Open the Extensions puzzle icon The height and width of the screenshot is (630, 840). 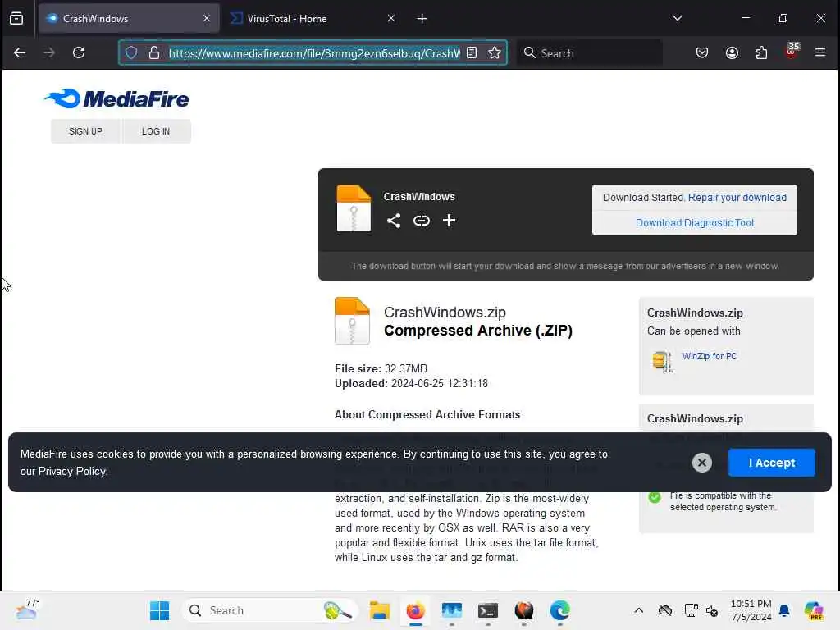coord(761,52)
